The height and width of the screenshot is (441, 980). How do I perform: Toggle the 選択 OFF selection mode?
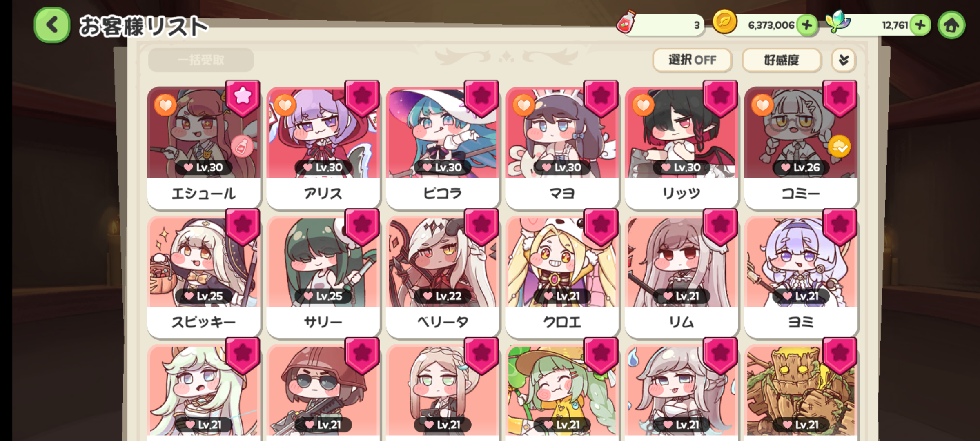tap(692, 60)
